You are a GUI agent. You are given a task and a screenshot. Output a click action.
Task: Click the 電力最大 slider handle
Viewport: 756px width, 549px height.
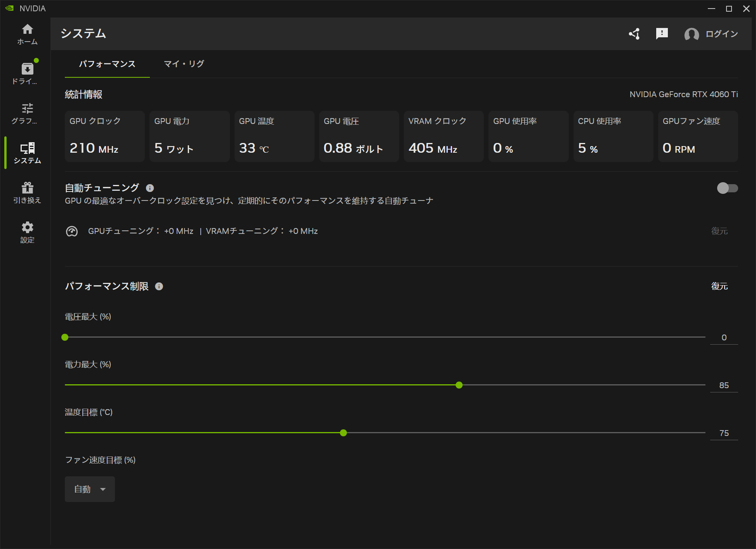tap(459, 385)
